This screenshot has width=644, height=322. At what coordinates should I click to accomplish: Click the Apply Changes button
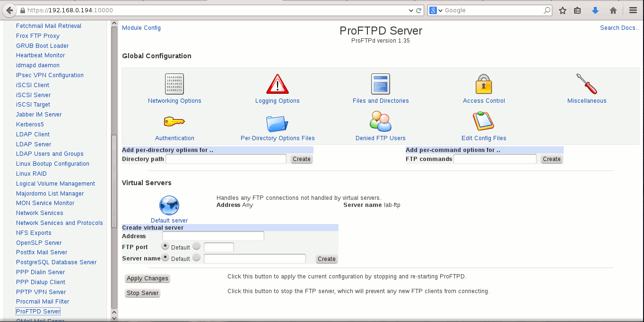[x=148, y=278]
